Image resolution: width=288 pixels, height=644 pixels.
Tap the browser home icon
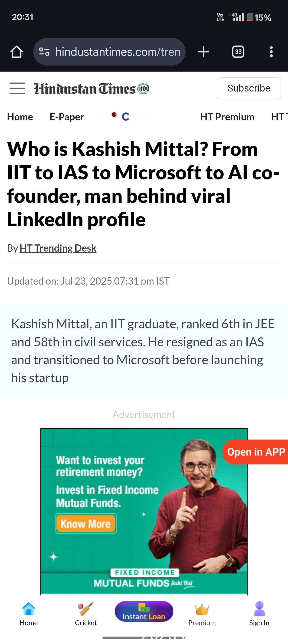(x=16, y=52)
